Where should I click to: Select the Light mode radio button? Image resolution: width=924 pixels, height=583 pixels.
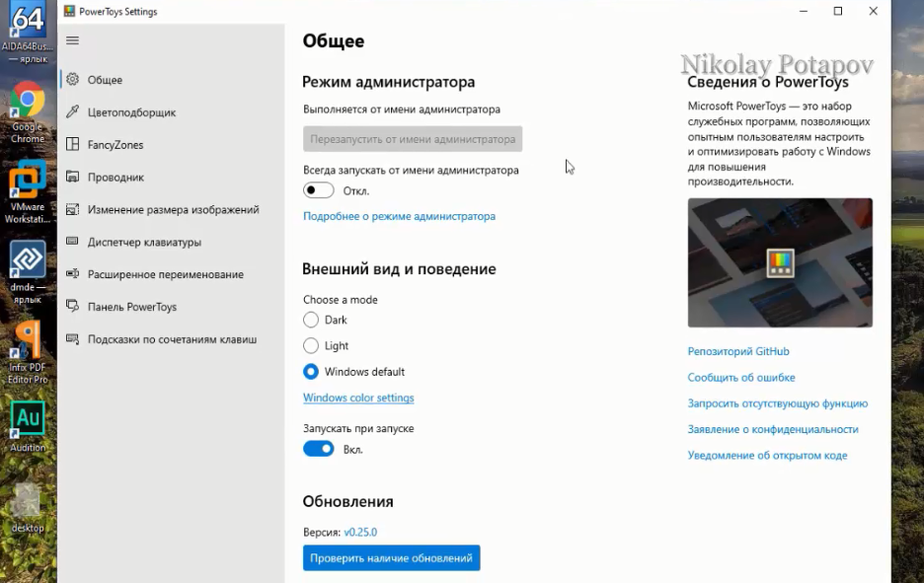click(311, 345)
